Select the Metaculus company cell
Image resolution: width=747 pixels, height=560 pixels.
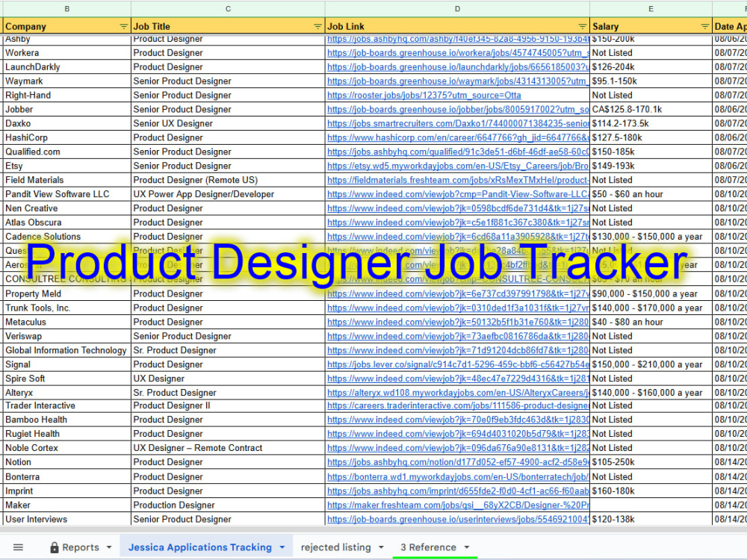point(66,322)
